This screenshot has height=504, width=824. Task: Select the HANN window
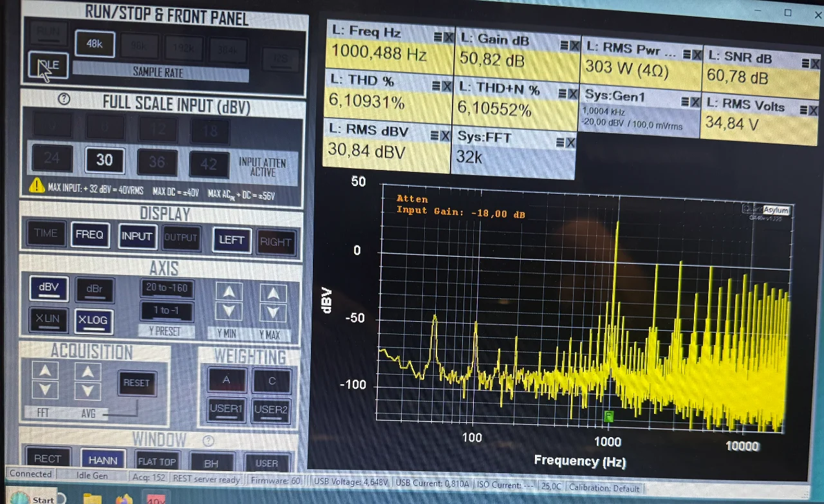pos(103,460)
